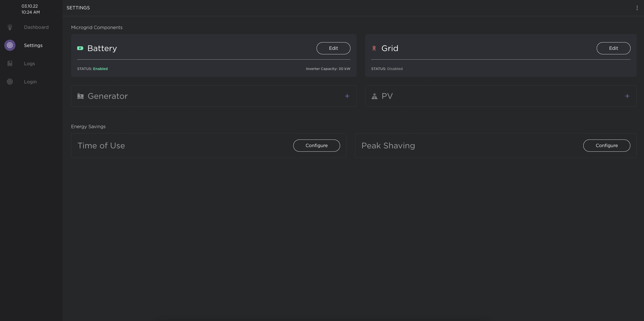Click the green Battery icon
The height and width of the screenshot is (321, 644).
coord(80,48)
